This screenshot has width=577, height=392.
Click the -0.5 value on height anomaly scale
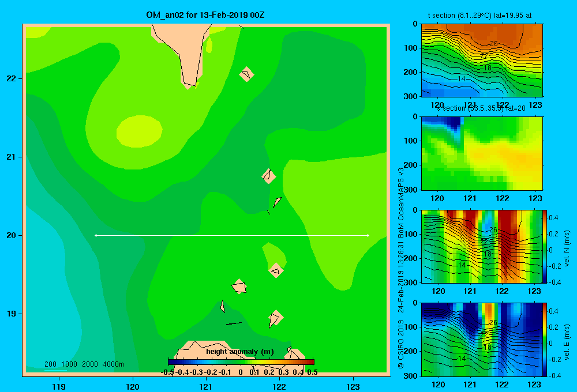click(x=167, y=372)
